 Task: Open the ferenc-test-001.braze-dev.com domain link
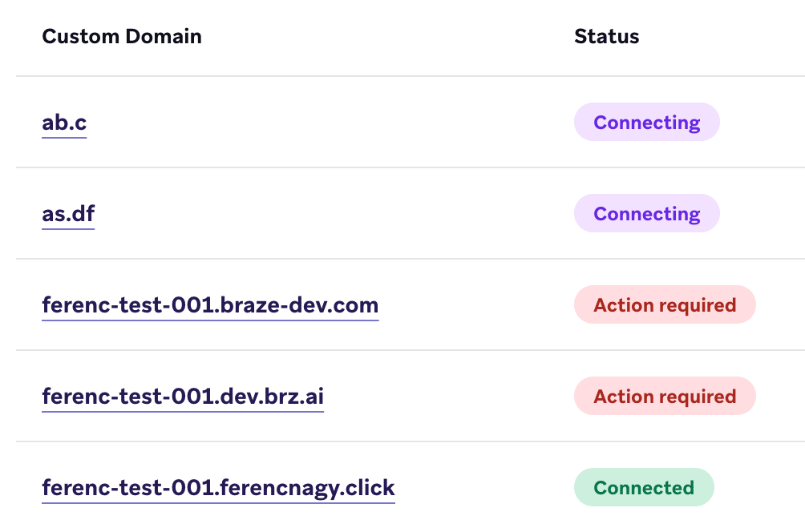click(210, 305)
